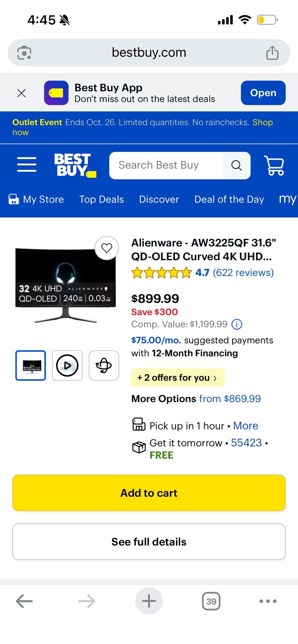Go to the Top Deals tab
The width and height of the screenshot is (298, 644).
click(101, 199)
